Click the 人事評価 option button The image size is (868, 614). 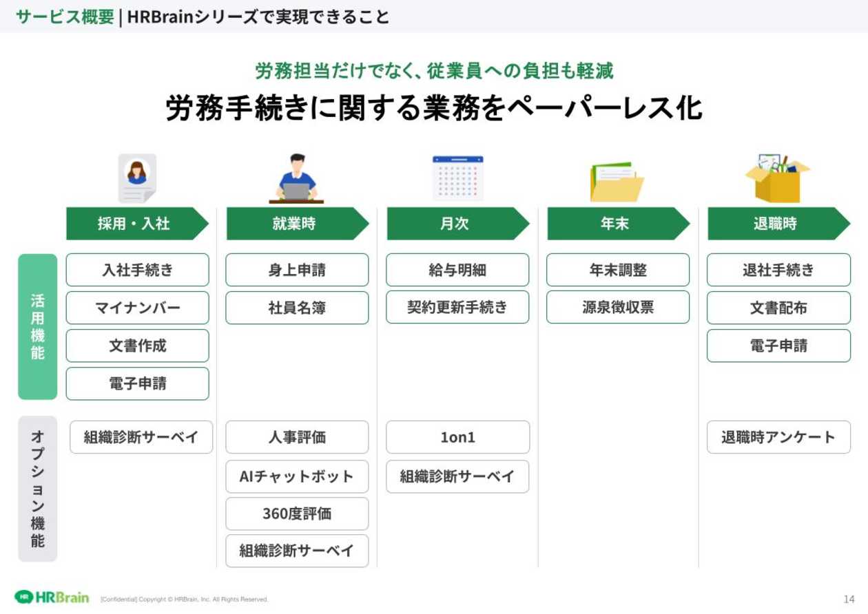[x=297, y=437]
